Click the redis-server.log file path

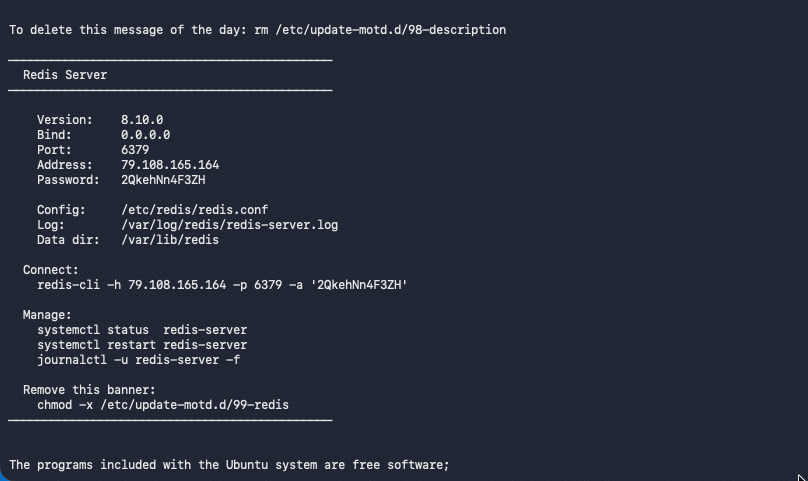tap(230, 225)
